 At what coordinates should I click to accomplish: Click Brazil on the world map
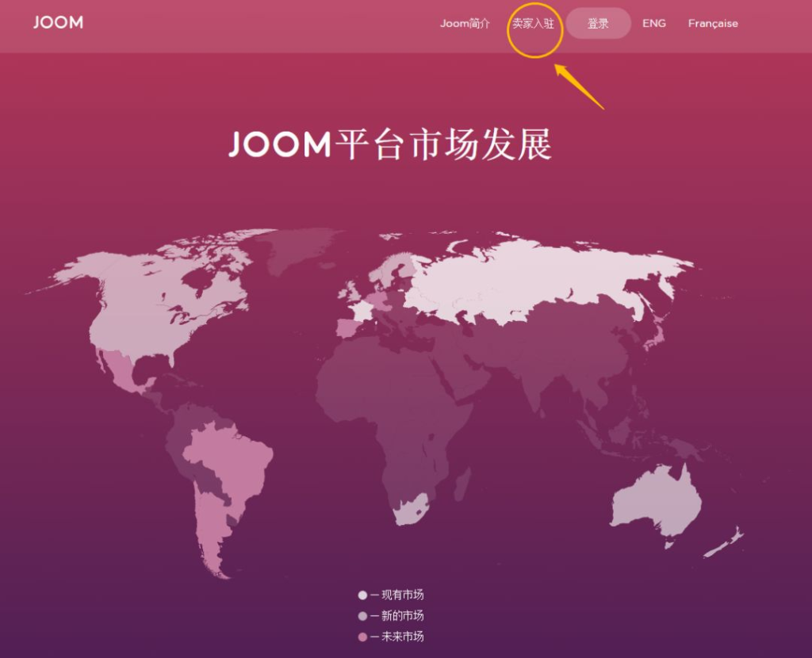click(x=233, y=461)
